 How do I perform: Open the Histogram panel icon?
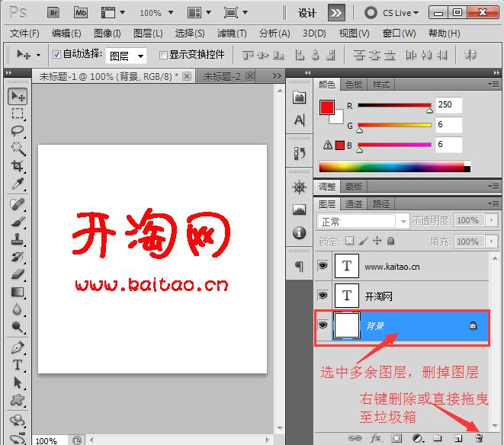point(299,210)
